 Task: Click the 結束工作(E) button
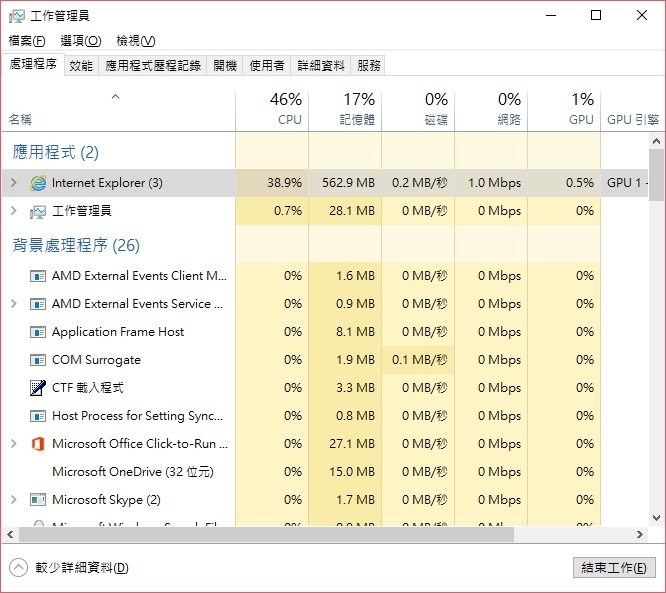(614, 568)
